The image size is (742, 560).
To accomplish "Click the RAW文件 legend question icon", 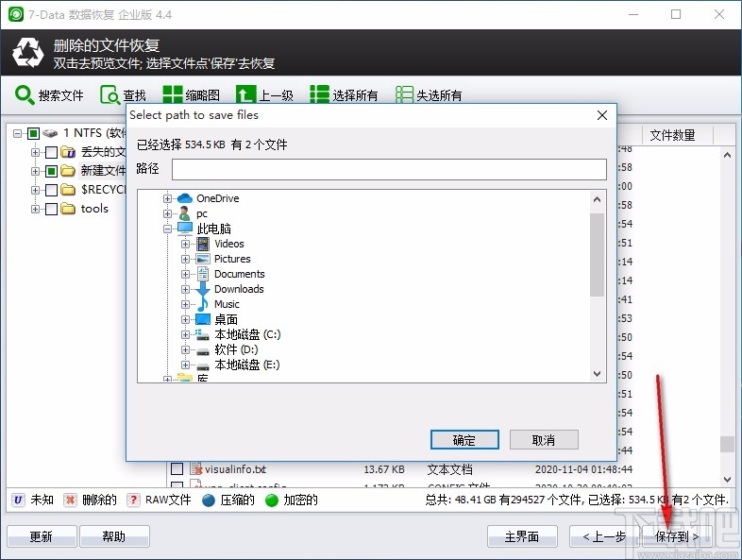I will pos(133,500).
